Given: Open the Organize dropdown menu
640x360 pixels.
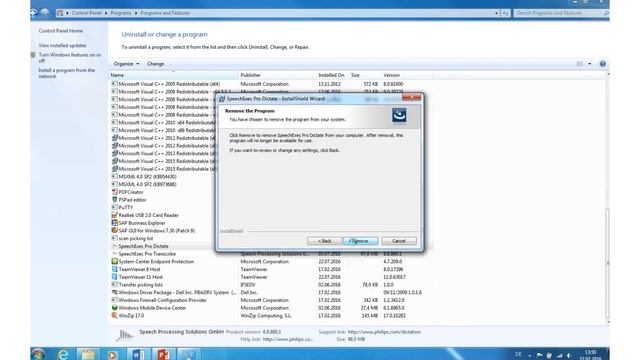Looking at the screenshot, I should 126,64.
